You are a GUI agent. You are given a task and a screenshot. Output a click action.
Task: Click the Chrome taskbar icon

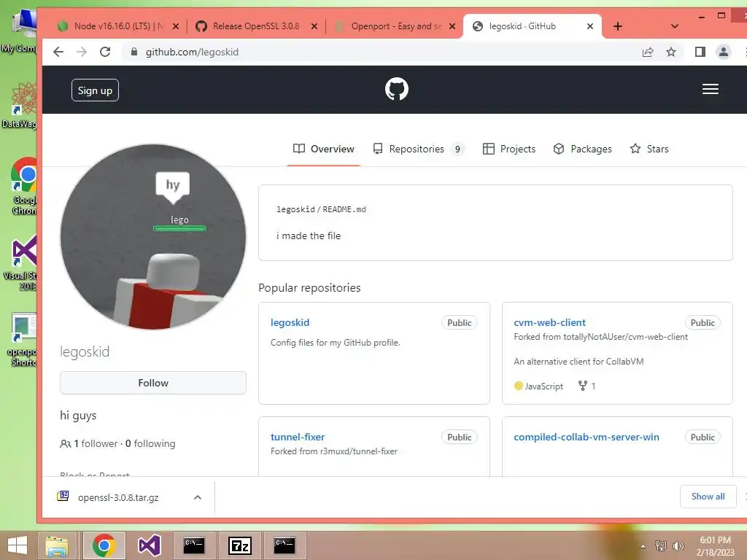pos(104,545)
